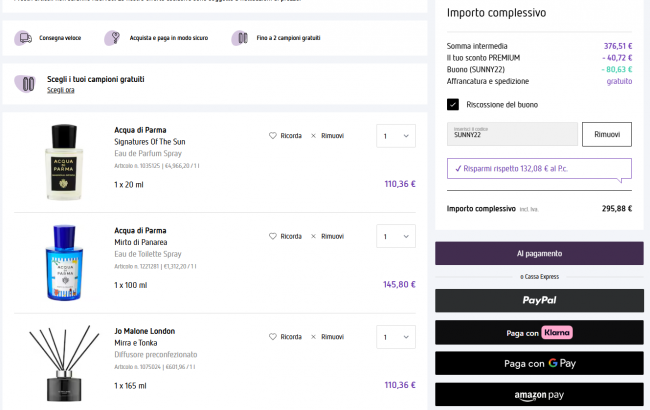Viewport: 650px width, 410px height.
Task: Click the SUNNY22 voucher code input field
Action: click(512, 134)
